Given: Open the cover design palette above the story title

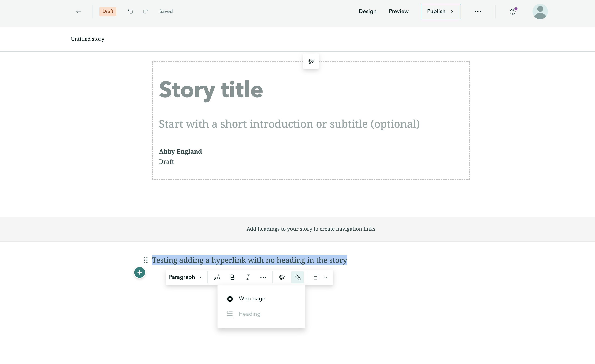Looking at the screenshot, I should [311, 61].
